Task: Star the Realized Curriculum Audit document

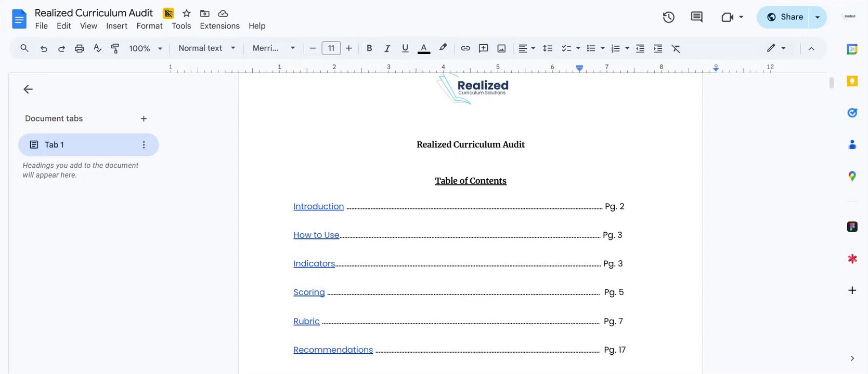Action: pyautogui.click(x=187, y=13)
